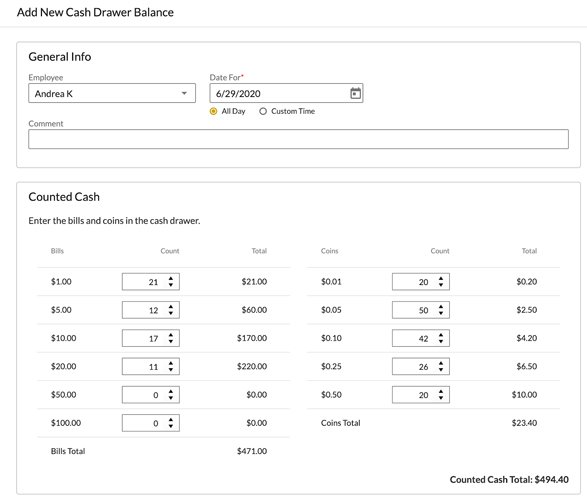Increase the $0.10 coins count

441,335
